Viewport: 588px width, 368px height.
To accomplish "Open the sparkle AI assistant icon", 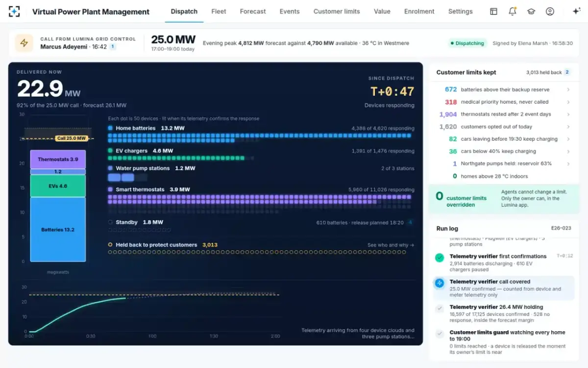I will [576, 11].
